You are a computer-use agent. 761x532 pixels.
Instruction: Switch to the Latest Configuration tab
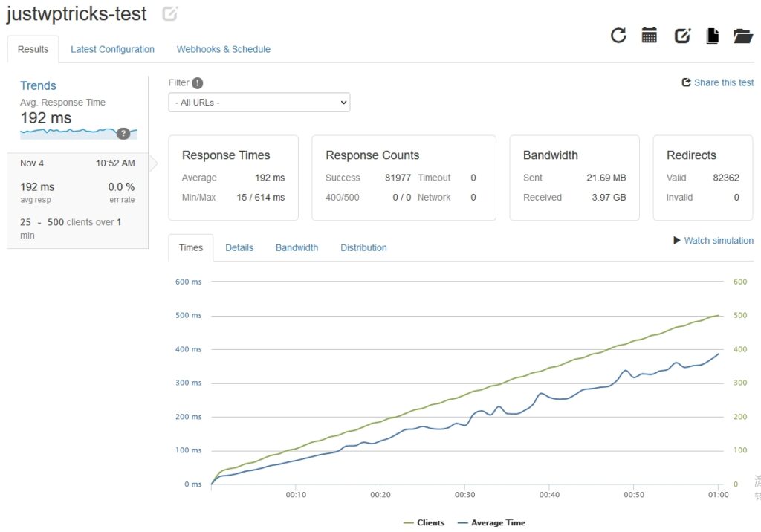click(x=112, y=49)
